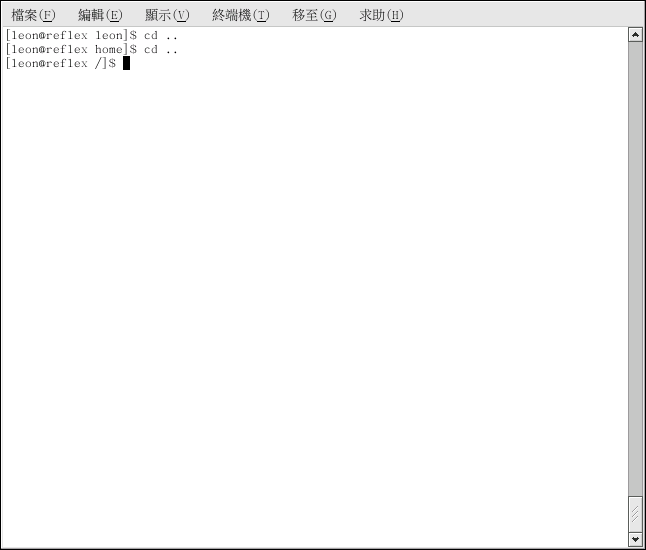The image size is (646, 550).
Task: Click the word "home" in the second prompt
Action: [x=108, y=49]
